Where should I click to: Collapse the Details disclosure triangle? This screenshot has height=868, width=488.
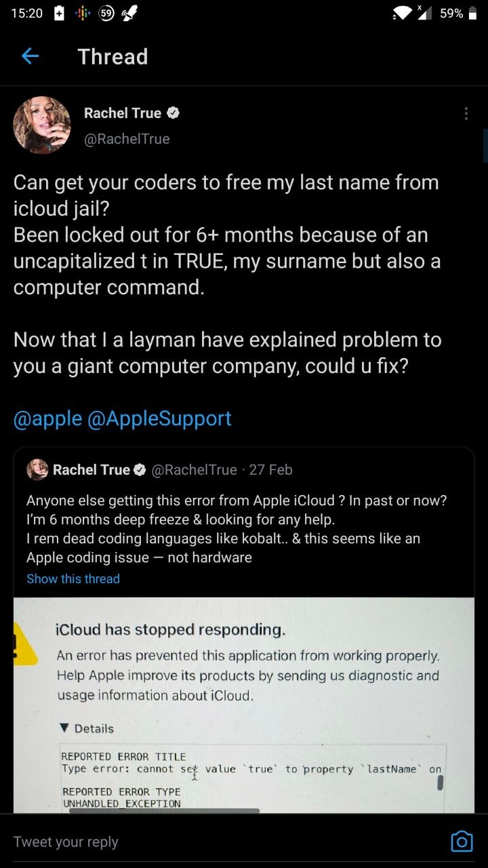tap(65, 728)
